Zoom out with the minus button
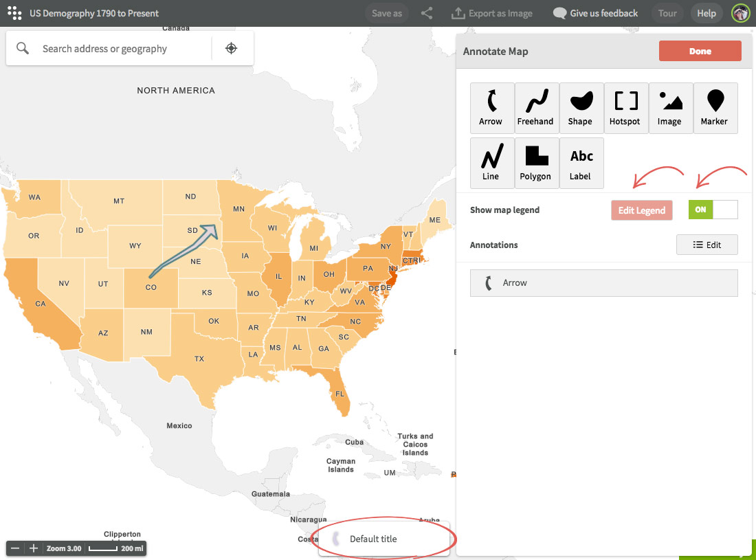The width and height of the screenshot is (756, 560). (x=15, y=548)
